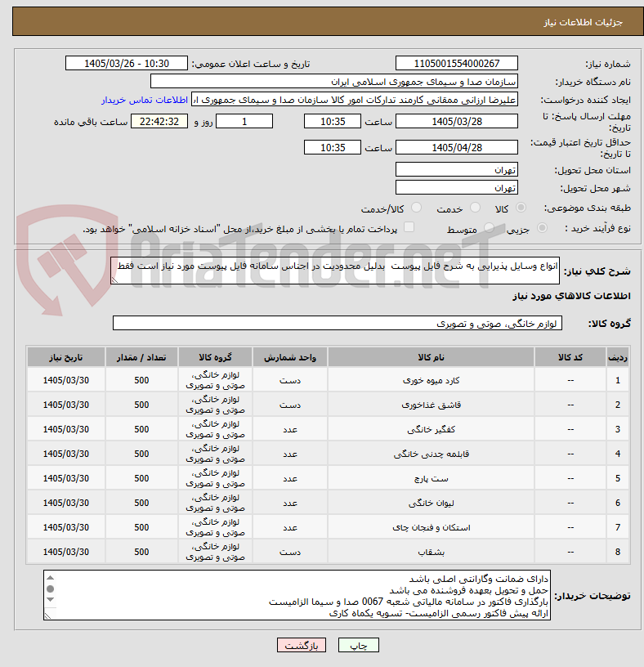The image size is (644, 667).
Task: Select the بشقاب item cell
Action: pos(431,552)
